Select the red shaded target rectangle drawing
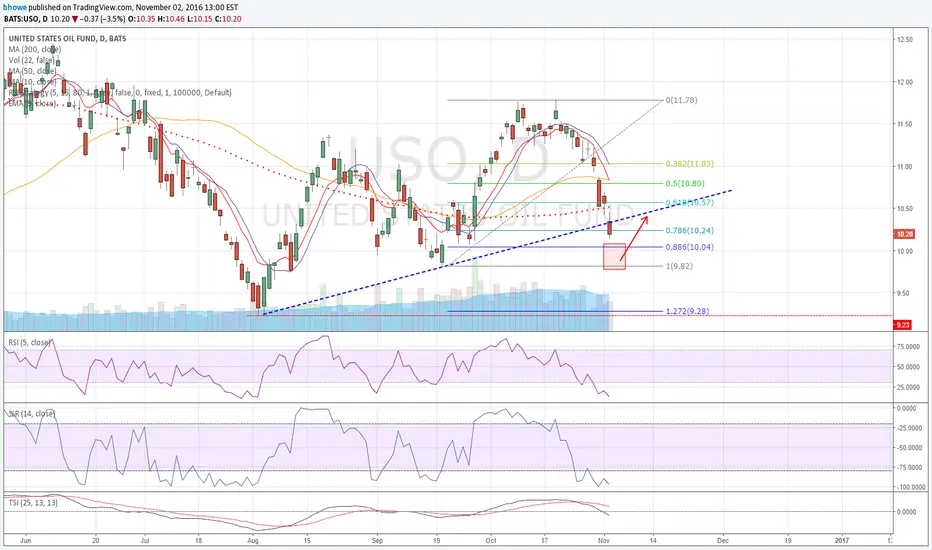The image size is (932, 550). (x=614, y=256)
